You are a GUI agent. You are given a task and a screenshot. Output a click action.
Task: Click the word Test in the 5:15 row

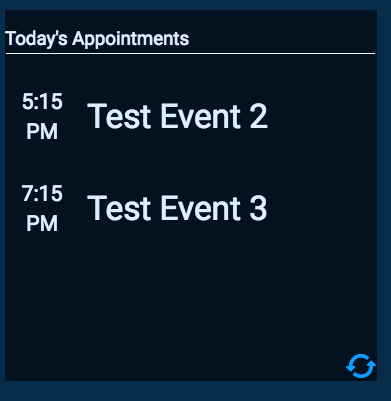tap(119, 116)
